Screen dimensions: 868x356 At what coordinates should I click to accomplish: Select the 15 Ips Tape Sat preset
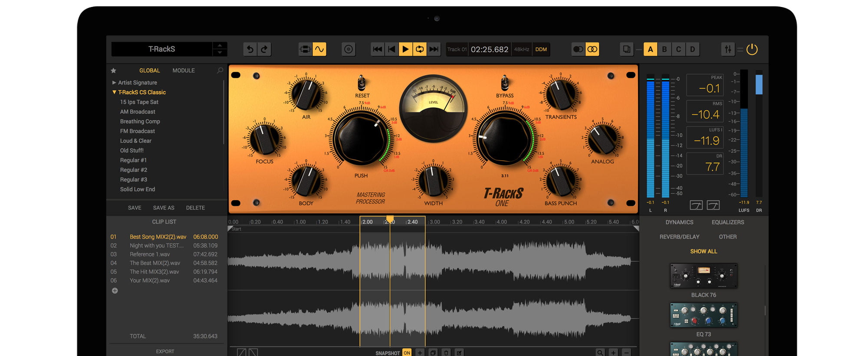[139, 102]
